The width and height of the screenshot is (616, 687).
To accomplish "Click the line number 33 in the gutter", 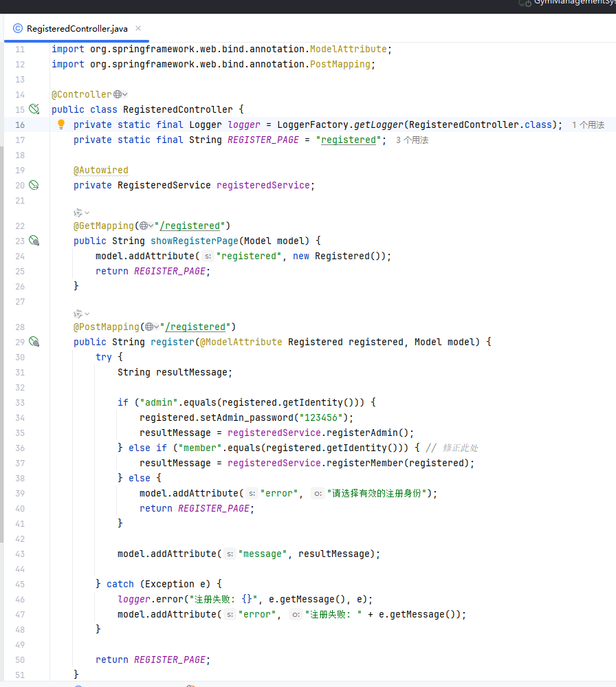I will click(20, 403).
